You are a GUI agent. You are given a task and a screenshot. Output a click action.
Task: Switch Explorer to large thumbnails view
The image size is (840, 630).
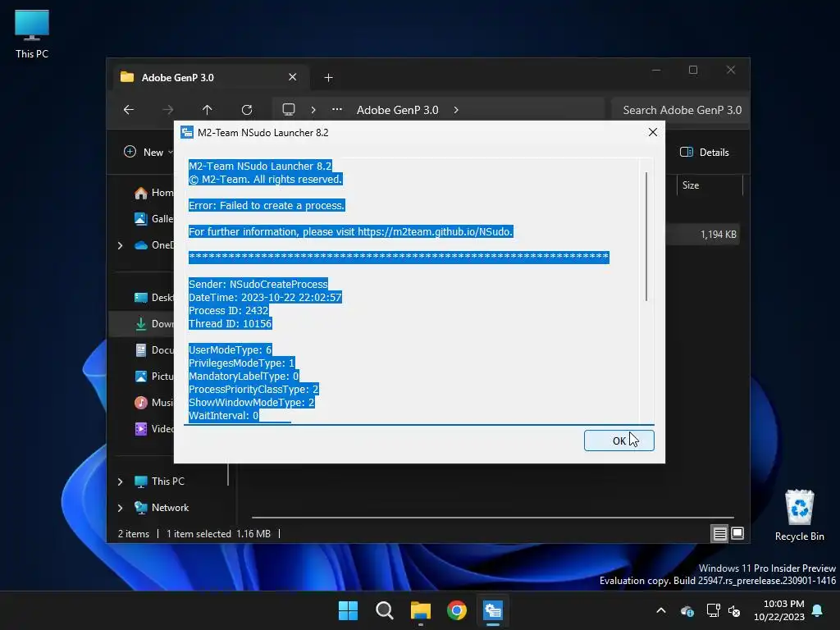point(737,533)
